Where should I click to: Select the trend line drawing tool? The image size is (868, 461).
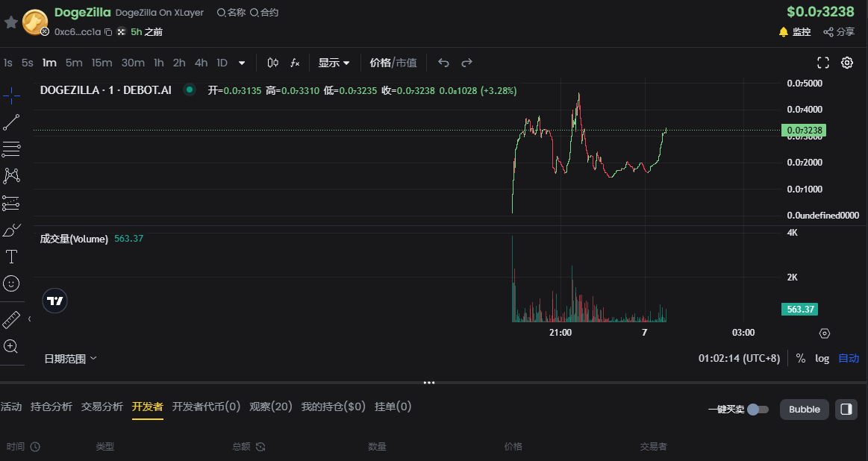[12, 122]
